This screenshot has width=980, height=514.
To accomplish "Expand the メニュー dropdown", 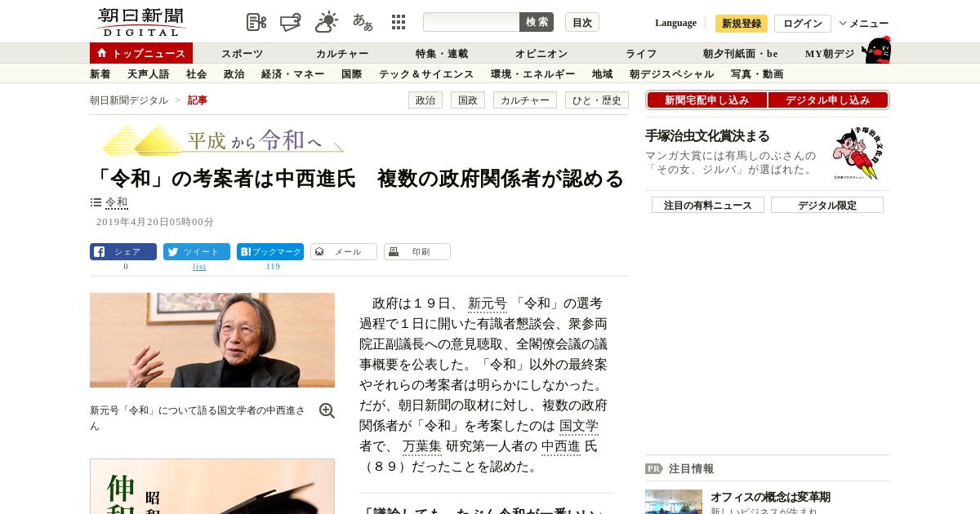I will pyautogui.click(x=864, y=24).
